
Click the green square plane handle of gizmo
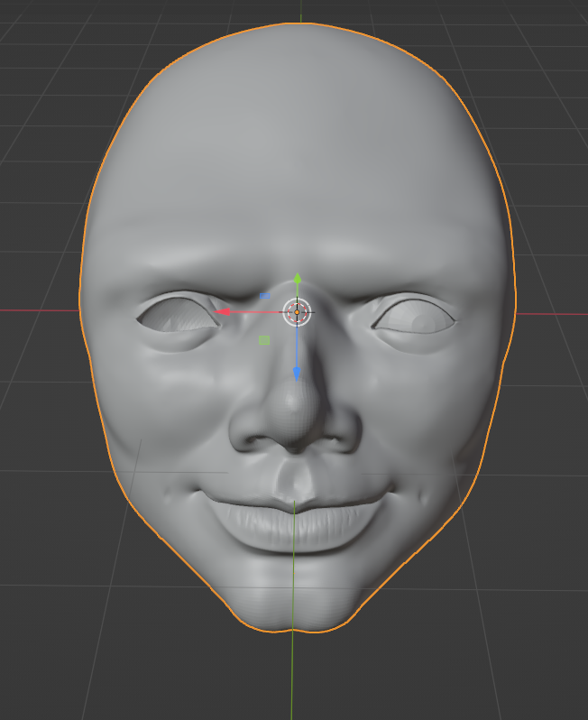[x=264, y=340]
